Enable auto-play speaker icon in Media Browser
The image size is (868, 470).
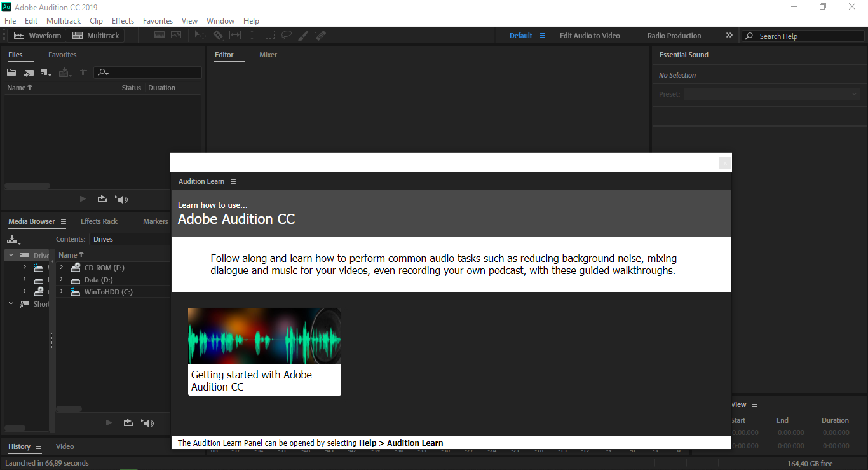(147, 422)
